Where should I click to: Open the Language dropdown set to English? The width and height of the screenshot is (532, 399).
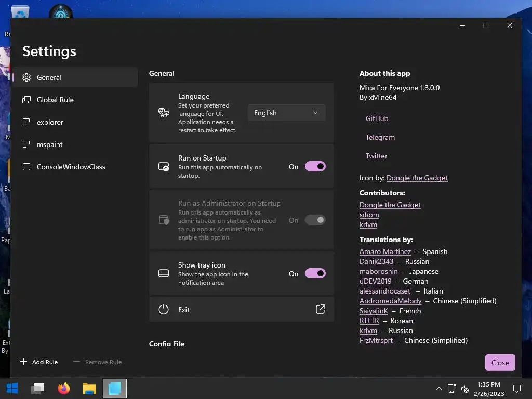tap(286, 113)
